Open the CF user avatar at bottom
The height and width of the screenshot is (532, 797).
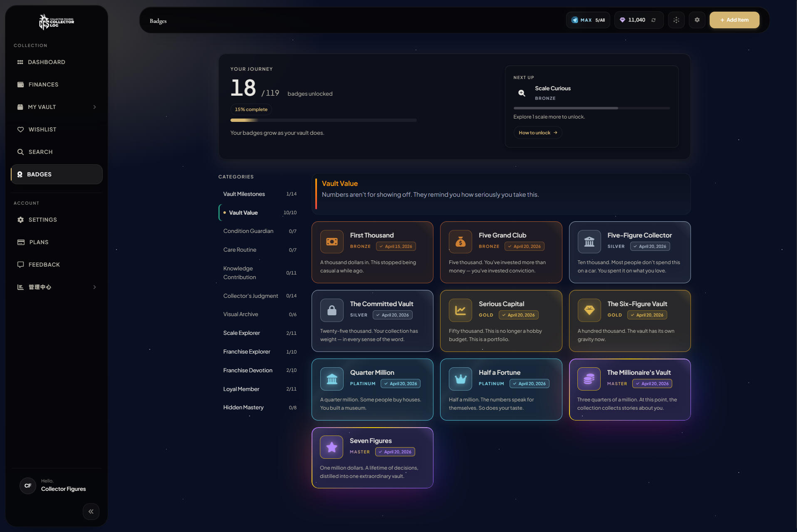tap(27, 485)
